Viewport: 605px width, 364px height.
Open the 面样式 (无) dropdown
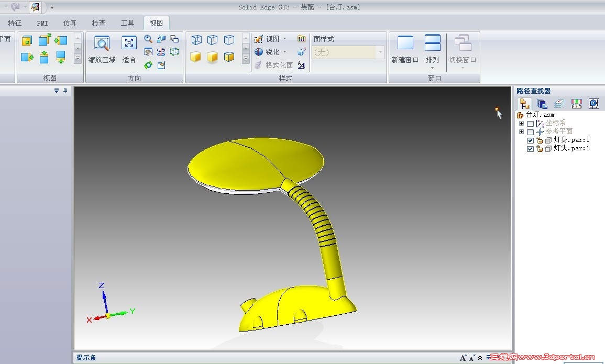pos(380,52)
